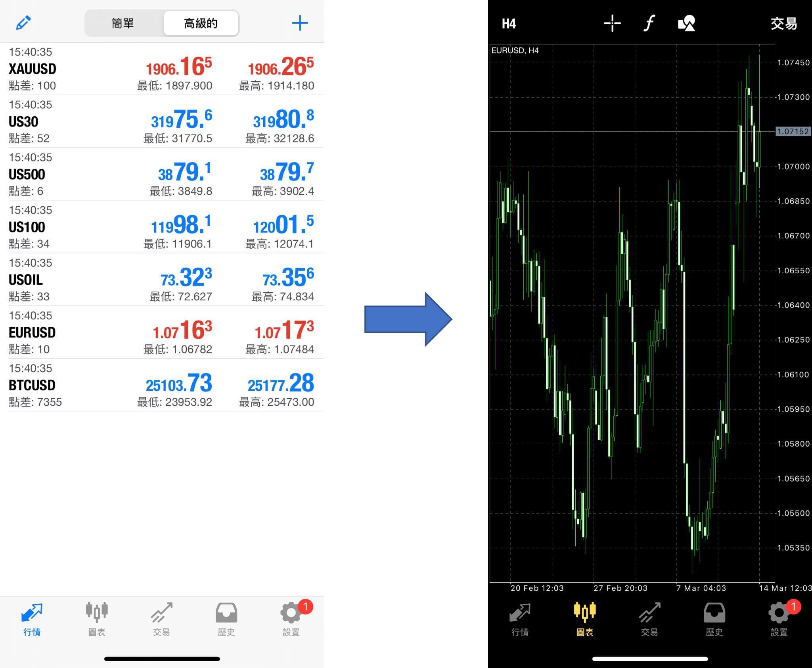
Task: Tap EURUSD low 最低: 1.06782
Action: [178, 349]
